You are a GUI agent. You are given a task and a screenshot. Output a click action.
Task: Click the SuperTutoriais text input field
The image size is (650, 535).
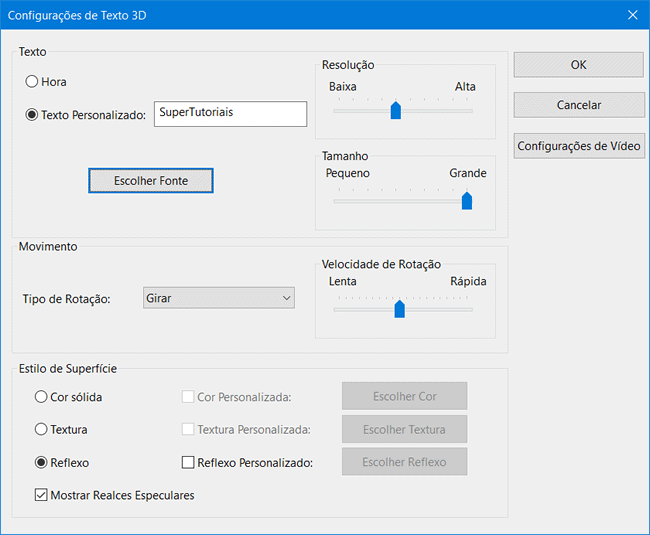230,114
